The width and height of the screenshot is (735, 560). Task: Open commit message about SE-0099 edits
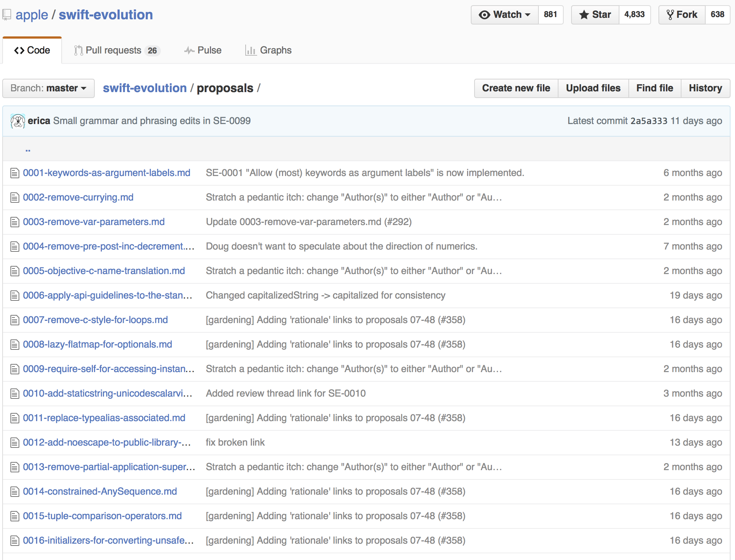pos(152,121)
